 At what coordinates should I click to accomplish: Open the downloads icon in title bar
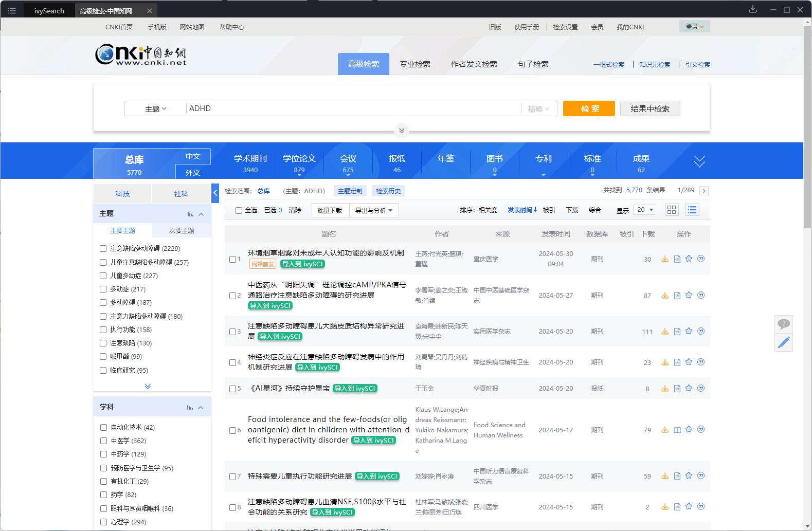753,9
